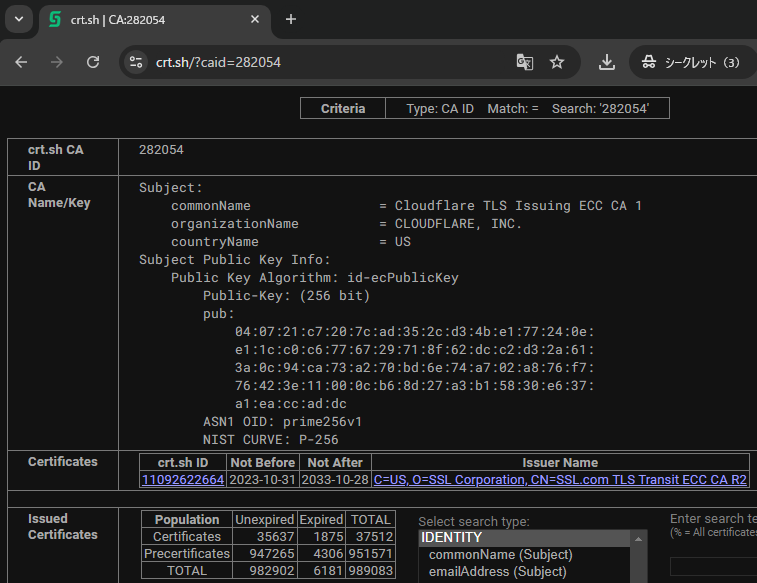Select the crt.sh ID column header
This screenshot has width=757, height=583.
click(x=183, y=462)
